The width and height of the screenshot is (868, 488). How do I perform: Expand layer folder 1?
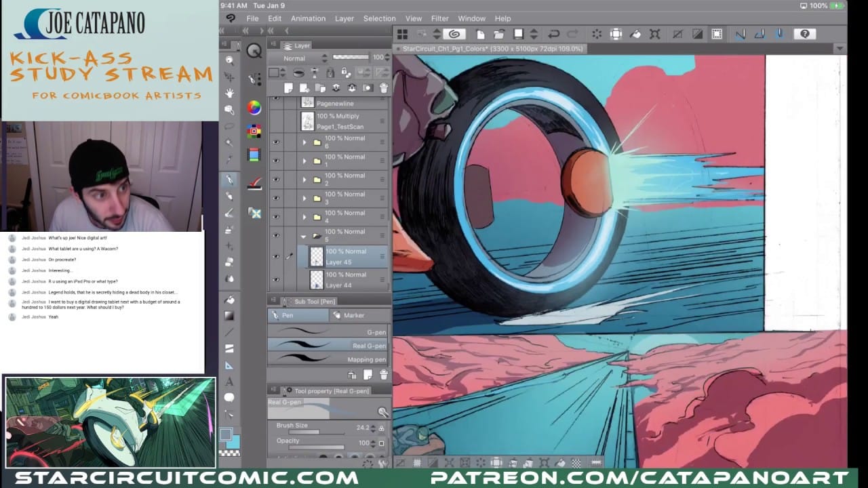tap(304, 161)
